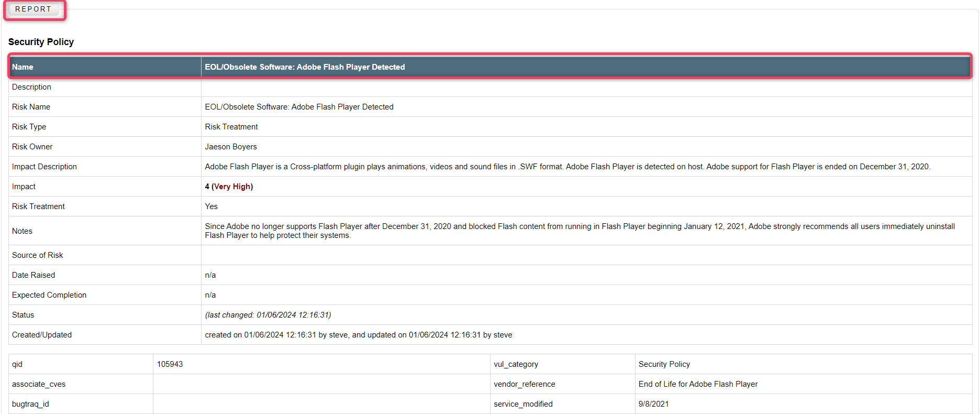Click the bugtraq_id field label

click(30, 404)
